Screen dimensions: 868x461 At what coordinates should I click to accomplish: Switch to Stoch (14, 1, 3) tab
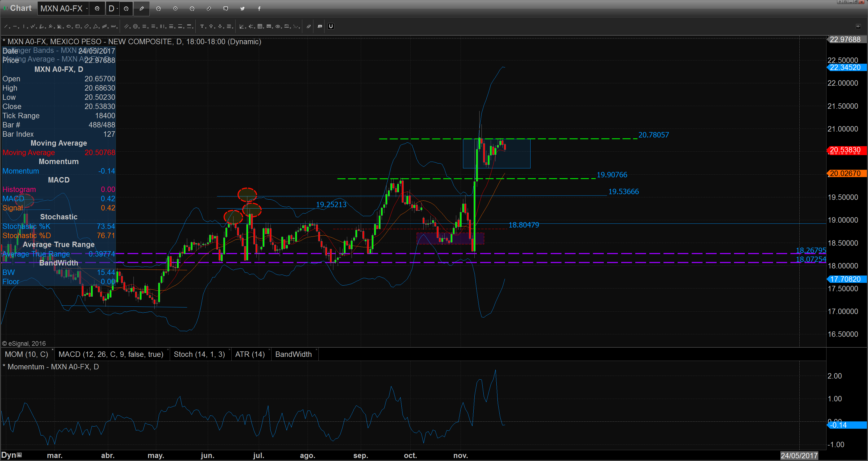(x=199, y=354)
